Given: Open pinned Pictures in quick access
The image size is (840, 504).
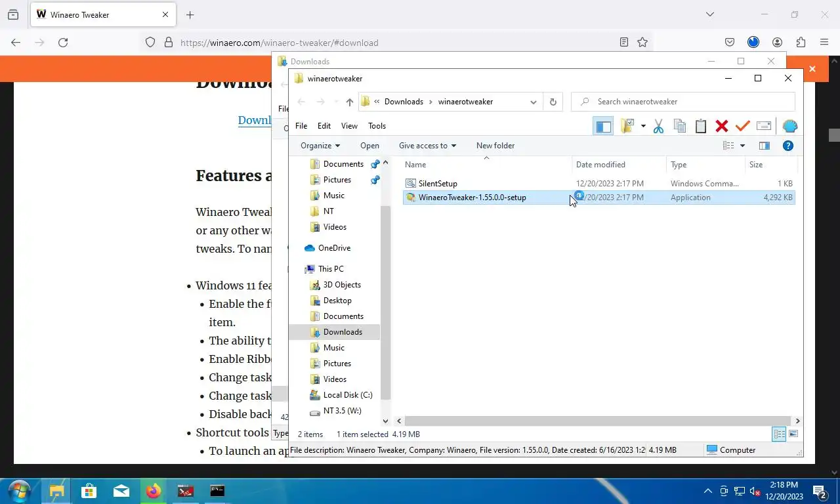Looking at the screenshot, I should [x=337, y=180].
